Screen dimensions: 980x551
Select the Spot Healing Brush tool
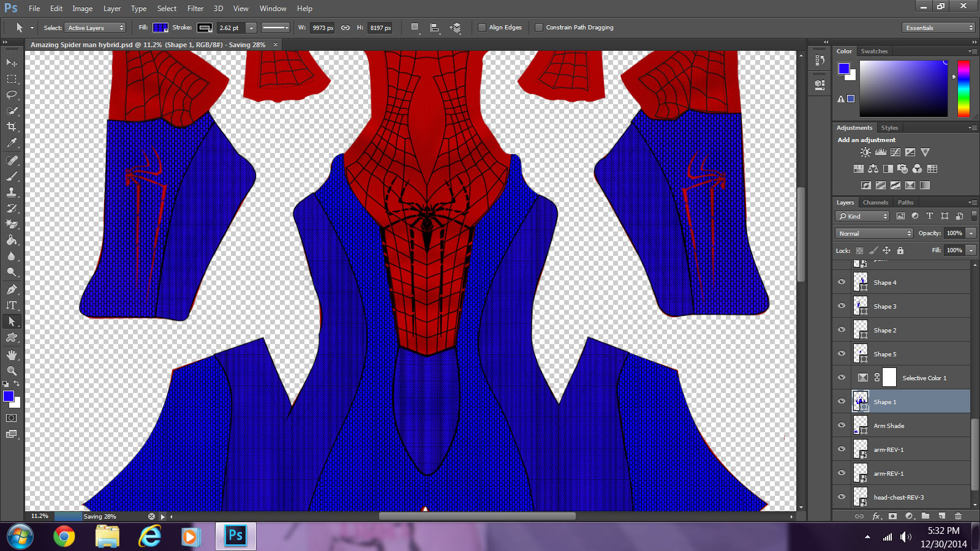12,160
